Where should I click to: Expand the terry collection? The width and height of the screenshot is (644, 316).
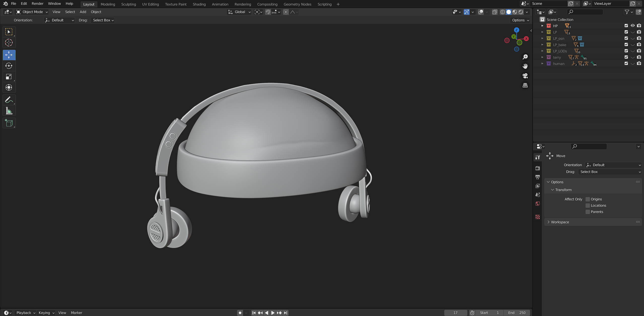(542, 57)
